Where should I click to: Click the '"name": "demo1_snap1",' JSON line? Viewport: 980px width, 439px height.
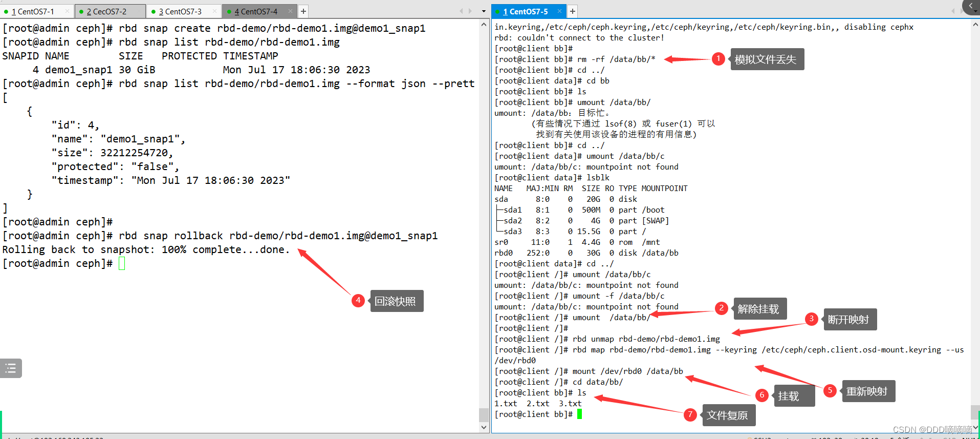118,139
